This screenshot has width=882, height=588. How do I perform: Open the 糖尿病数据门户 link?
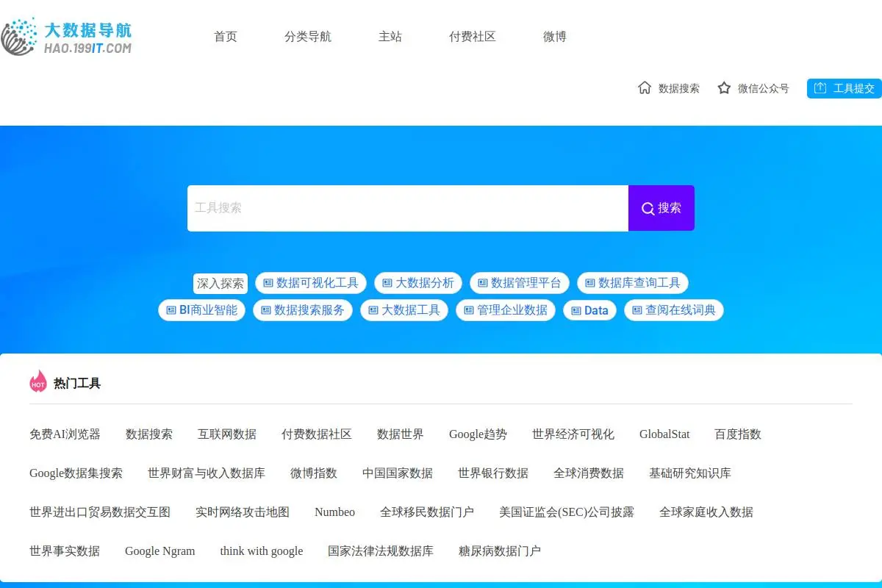tap(500, 551)
